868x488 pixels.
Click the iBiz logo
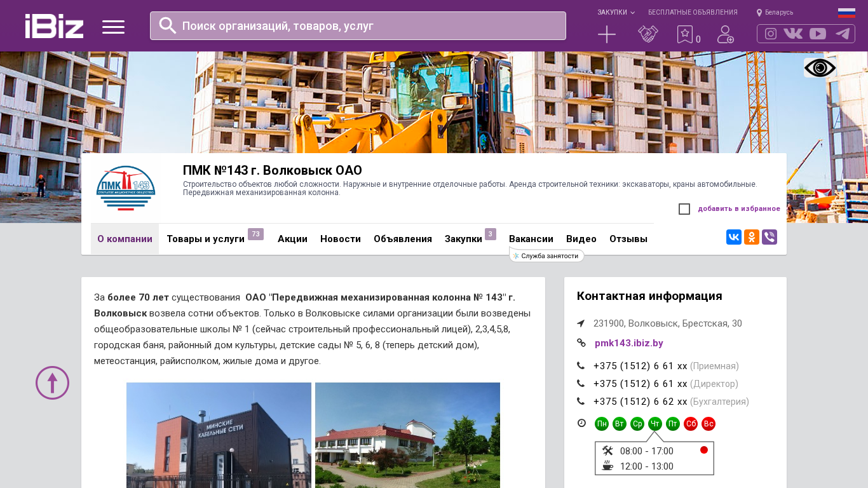(x=54, y=26)
